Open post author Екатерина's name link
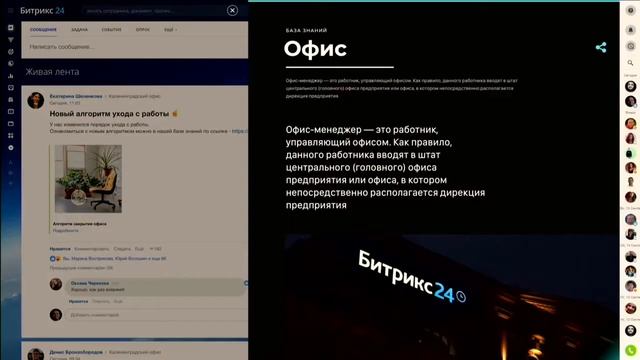This screenshot has width=640, height=360. pyautogui.click(x=76, y=96)
